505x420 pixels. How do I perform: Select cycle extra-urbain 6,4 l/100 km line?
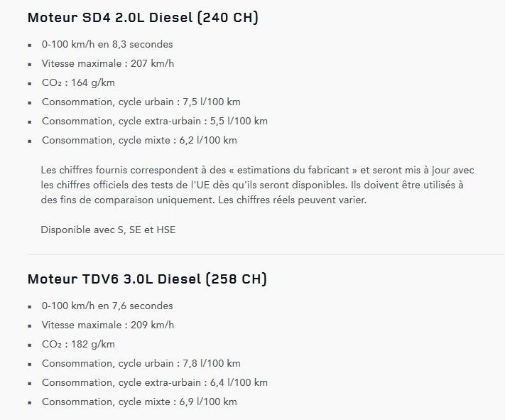click(x=154, y=382)
